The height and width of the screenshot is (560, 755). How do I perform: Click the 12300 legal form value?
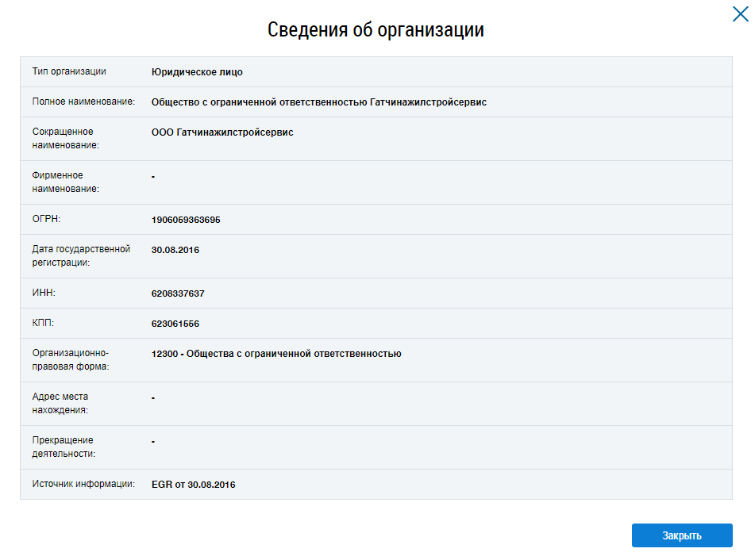(x=276, y=354)
